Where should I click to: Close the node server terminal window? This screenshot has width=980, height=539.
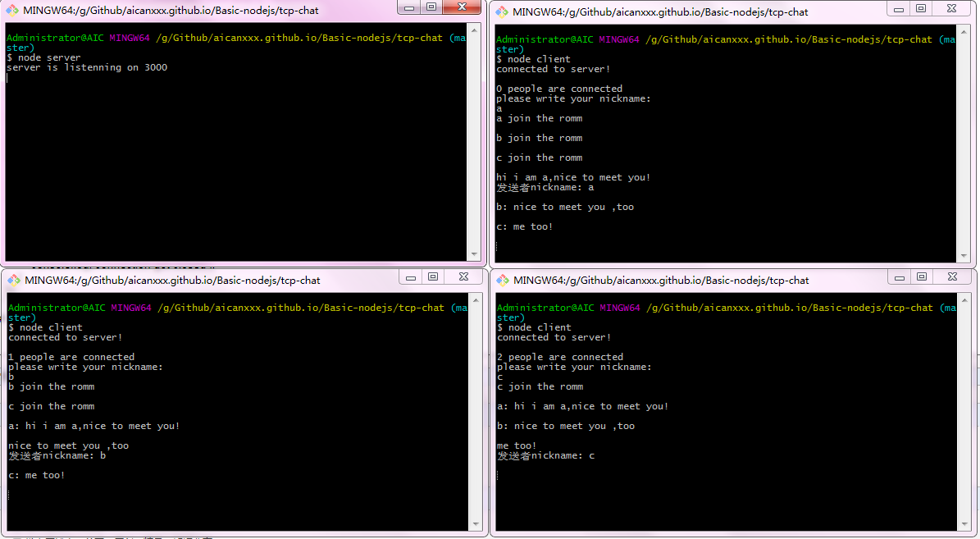(462, 7)
